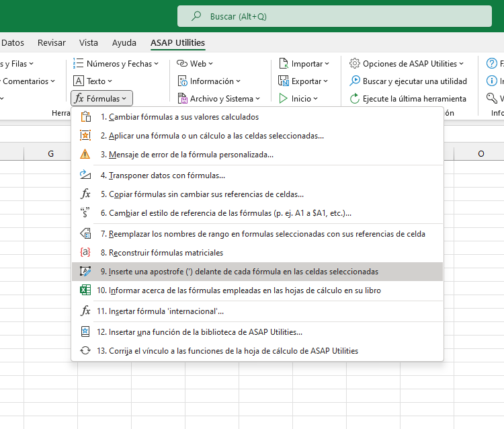Viewport: 504px width, 429px height.
Task: Click the blue info circle icon
Action: click(492, 81)
